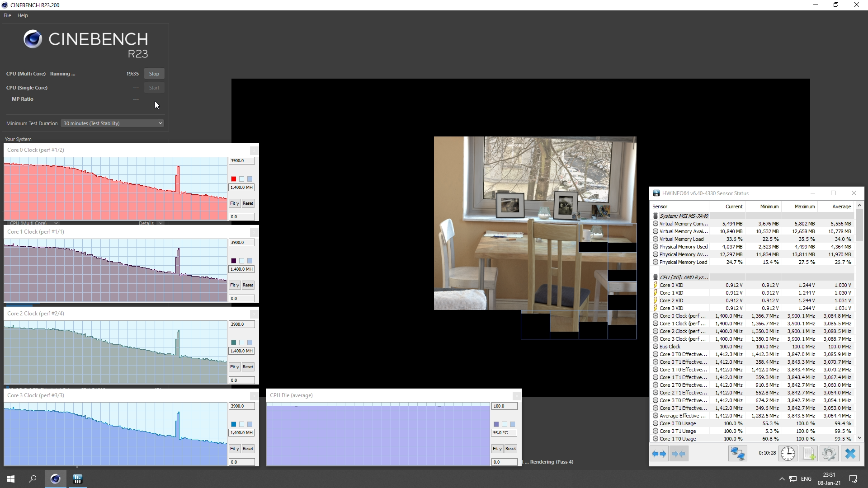Click max value field on Core 2 graph
This screenshot has width=868, height=488.
241,324
